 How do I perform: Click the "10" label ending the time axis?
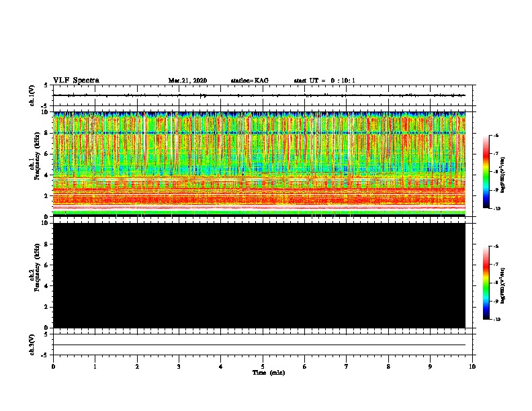472,367
